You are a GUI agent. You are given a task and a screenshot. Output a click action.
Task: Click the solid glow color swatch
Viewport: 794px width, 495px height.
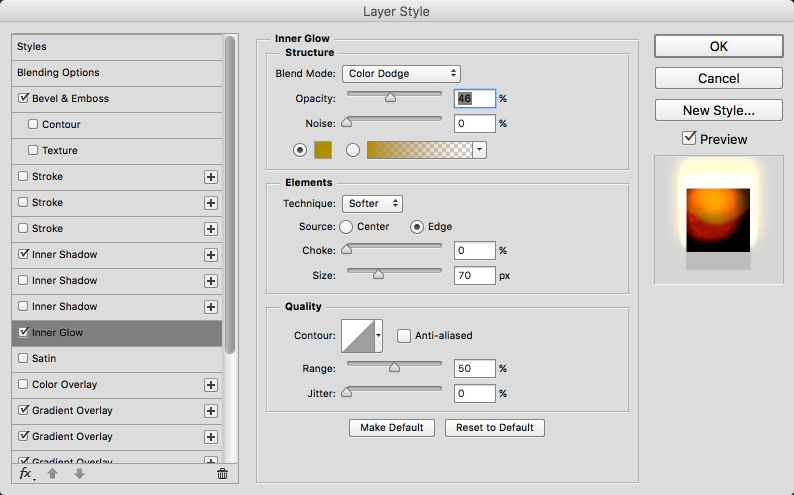click(x=323, y=149)
